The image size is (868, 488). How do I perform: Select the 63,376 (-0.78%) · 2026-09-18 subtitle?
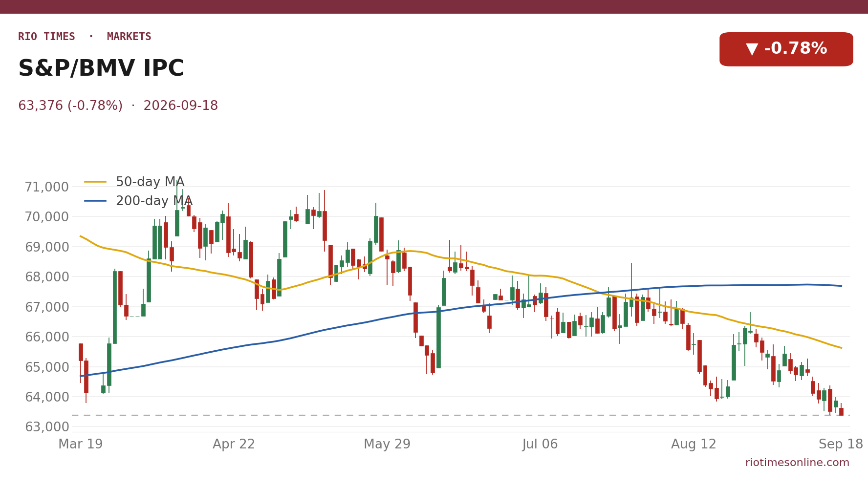coord(118,106)
